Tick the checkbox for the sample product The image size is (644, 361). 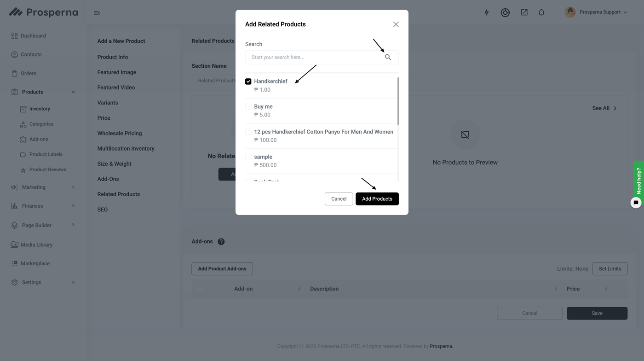click(x=248, y=157)
